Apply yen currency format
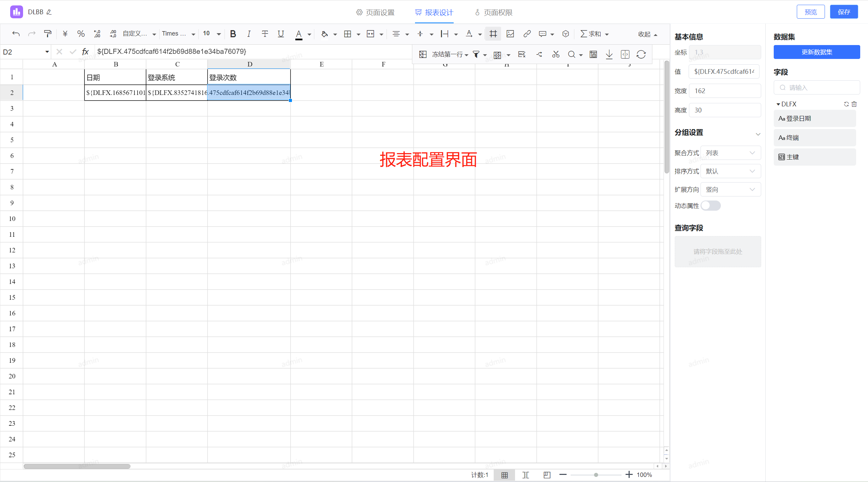The height and width of the screenshot is (482, 868). (x=65, y=34)
